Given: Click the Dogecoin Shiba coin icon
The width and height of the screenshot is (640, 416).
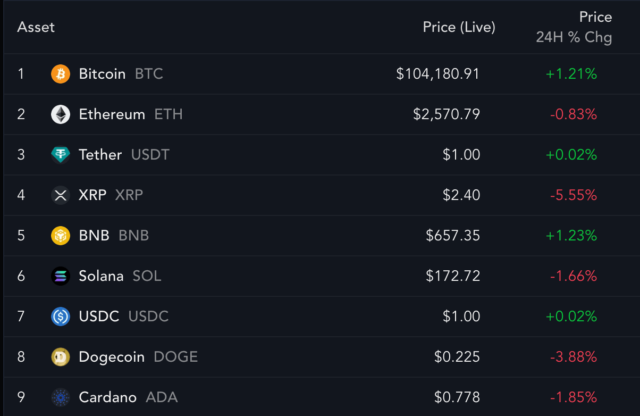Looking at the screenshot, I should tap(60, 357).
